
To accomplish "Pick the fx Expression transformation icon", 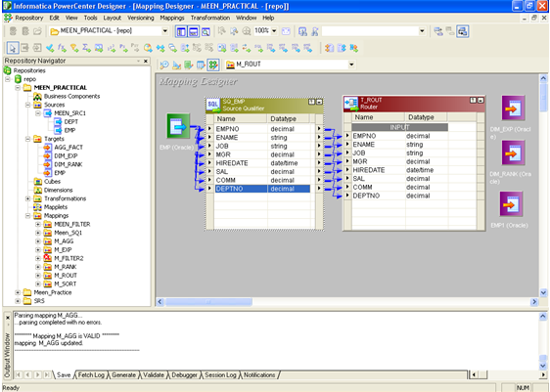I will click(62, 47).
